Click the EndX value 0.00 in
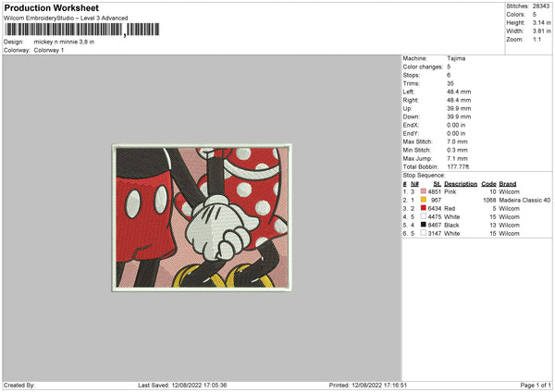The image size is (555, 392). [456, 125]
